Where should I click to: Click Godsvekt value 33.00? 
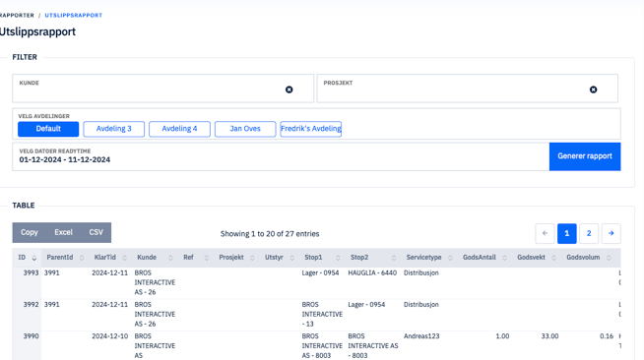[x=549, y=335]
